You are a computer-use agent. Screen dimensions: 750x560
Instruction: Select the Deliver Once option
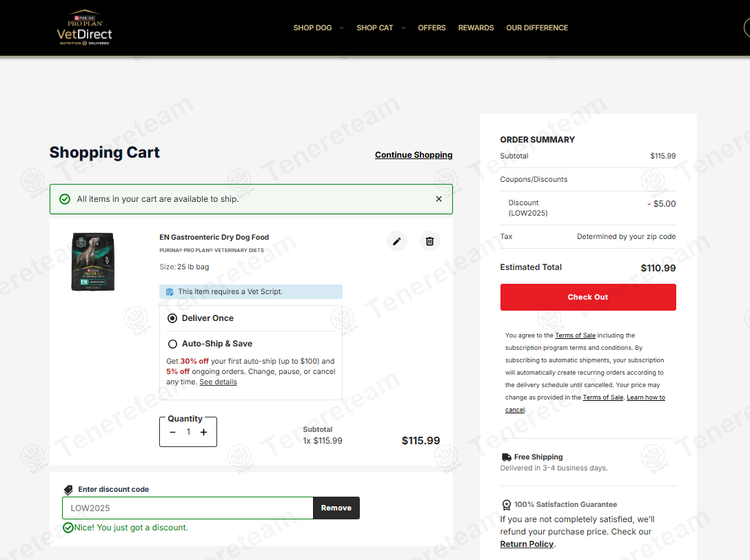coord(173,318)
